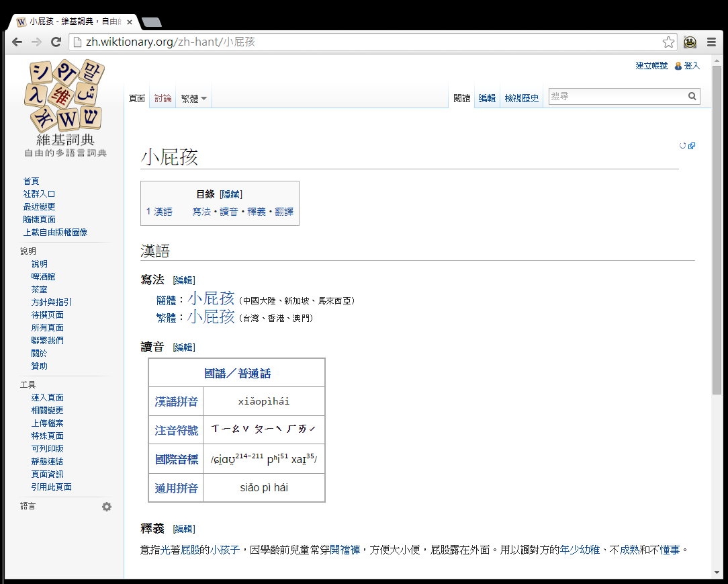This screenshot has height=584, width=728.
Task: Open traditional 小屁孩 link after 繁體
Action: 212,317
